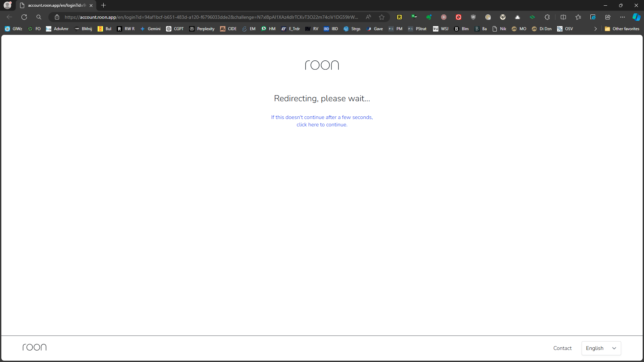
Task: Open the FO bookmark
Action: (35, 29)
